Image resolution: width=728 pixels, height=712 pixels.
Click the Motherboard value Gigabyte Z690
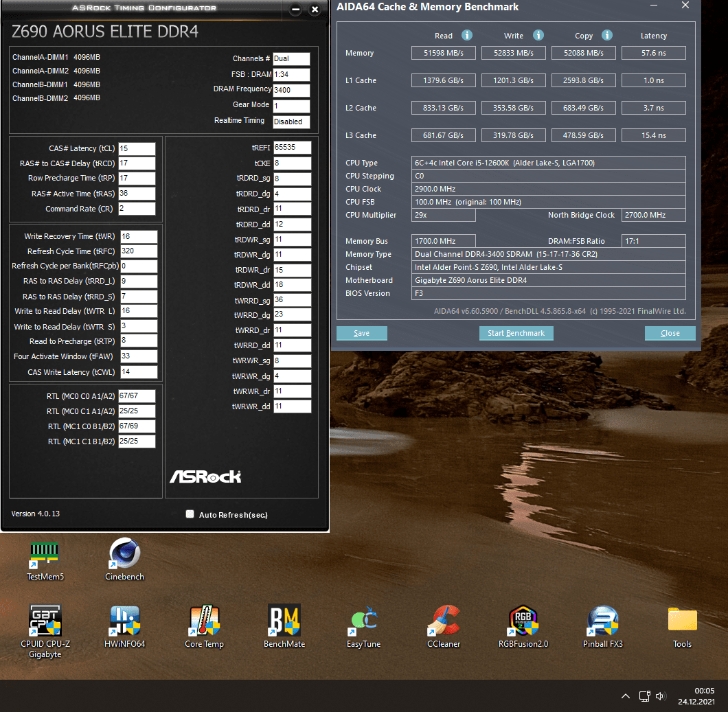pyautogui.click(x=548, y=280)
